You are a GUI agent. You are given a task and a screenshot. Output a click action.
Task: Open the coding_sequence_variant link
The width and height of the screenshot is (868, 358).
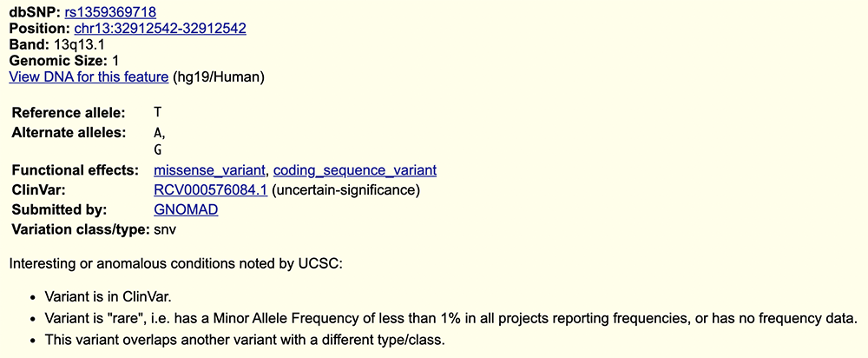coord(354,170)
